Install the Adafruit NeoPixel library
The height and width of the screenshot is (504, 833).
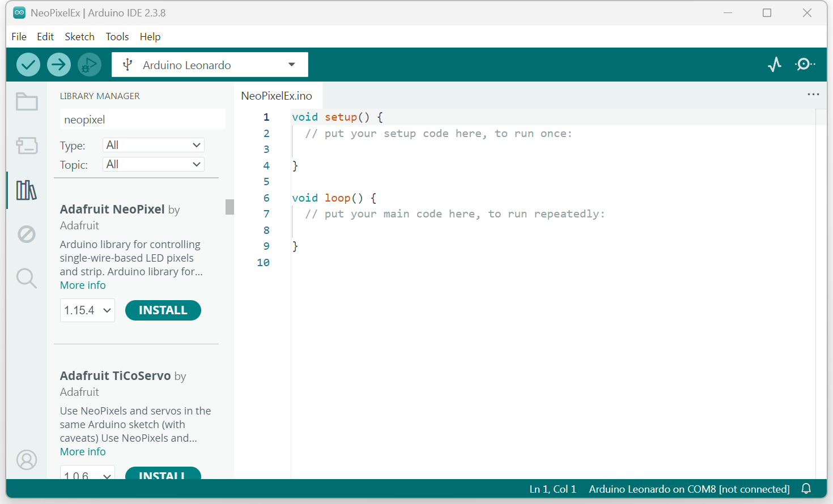[x=163, y=310]
